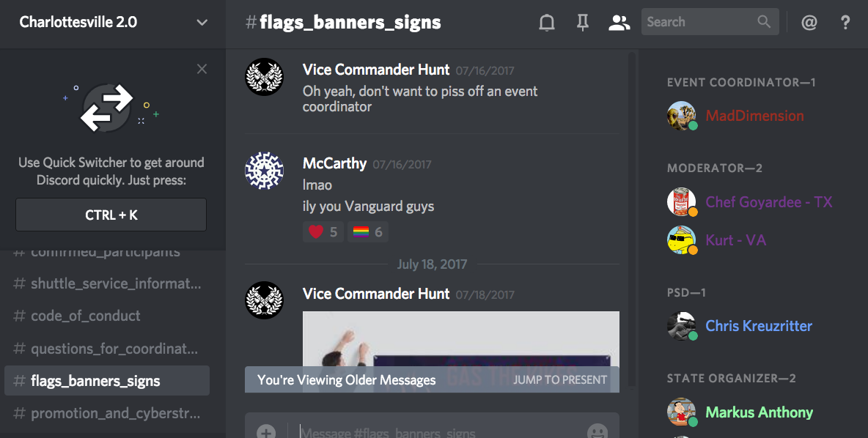Expand the Charlottesville 2.0 server dropdown
This screenshot has height=438, width=868.
coord(202,23)
